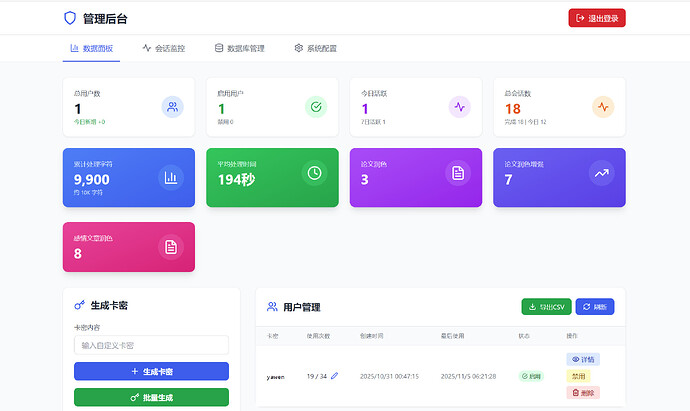Click the value 8 on 感情文章润色 card

coord(78,253)
